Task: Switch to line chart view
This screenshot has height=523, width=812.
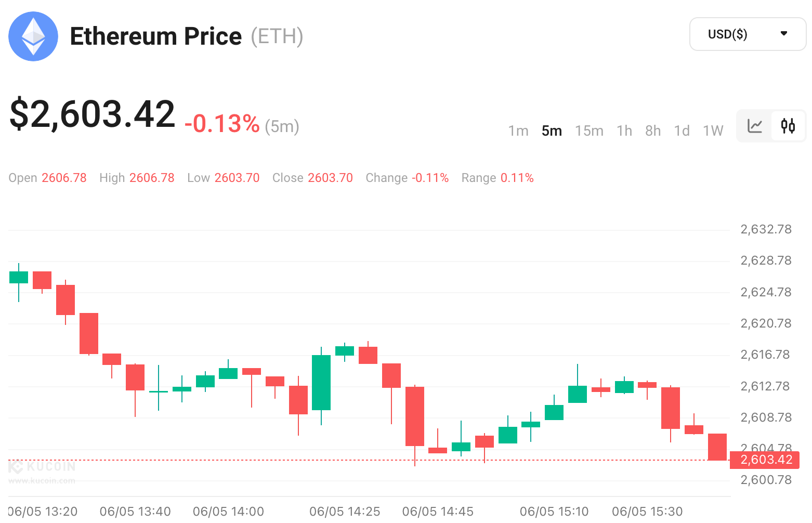Action: coord(754,126)
